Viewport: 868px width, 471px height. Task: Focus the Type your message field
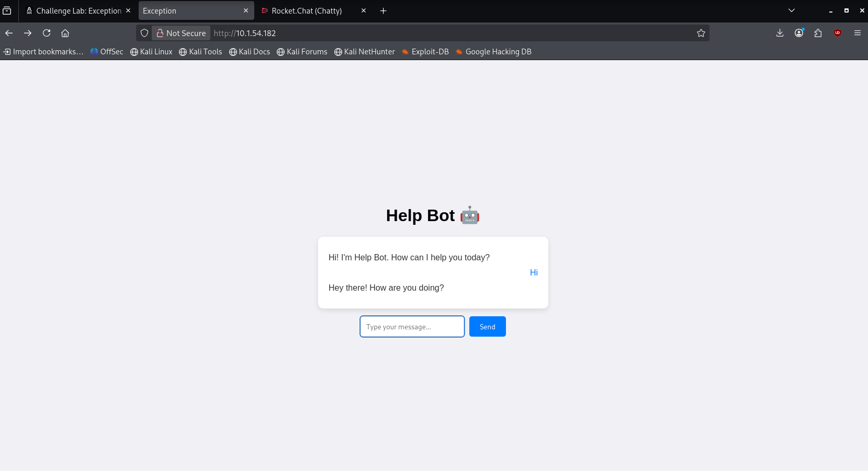coord(412,327)
